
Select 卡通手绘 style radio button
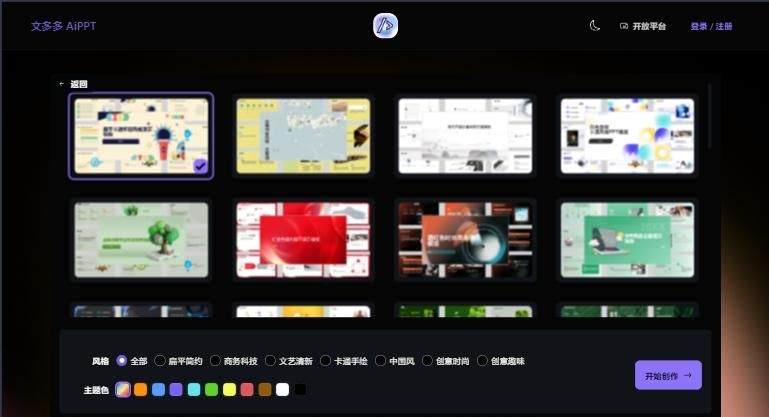[x=325, y=361]
